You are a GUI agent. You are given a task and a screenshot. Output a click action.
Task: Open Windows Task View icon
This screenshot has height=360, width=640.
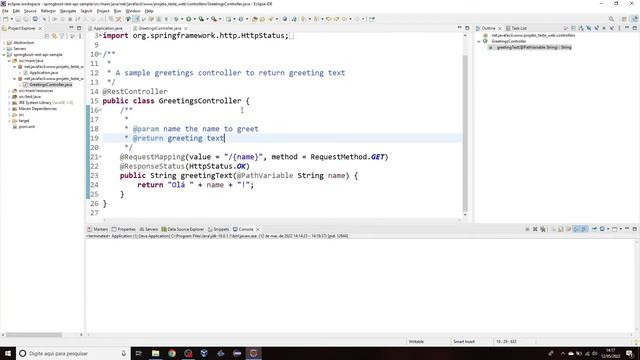[139, 353]
